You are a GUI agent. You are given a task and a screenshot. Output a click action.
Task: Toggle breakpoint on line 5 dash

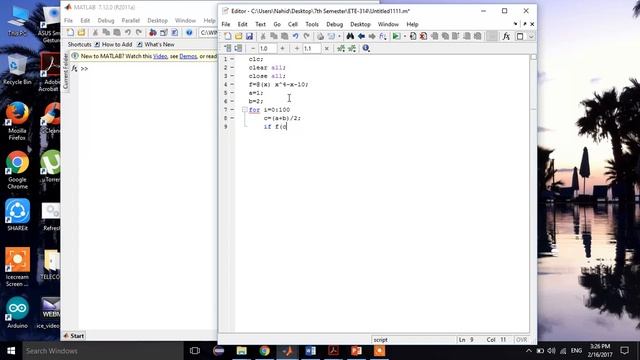232,93
